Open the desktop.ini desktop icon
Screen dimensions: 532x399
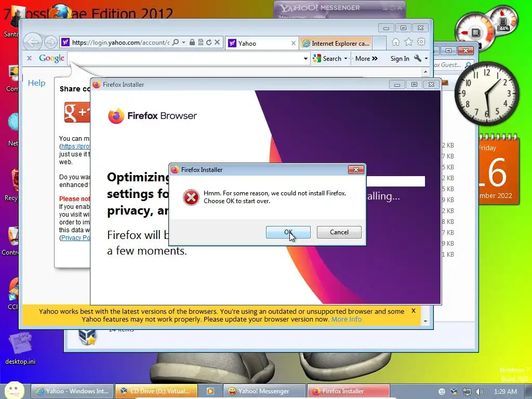(x=20, y=349)
